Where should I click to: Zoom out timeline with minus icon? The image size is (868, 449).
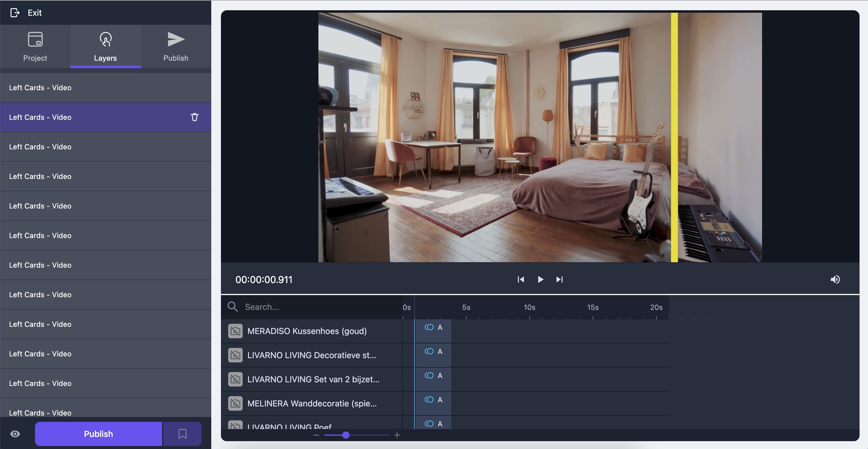pos(316,435)
